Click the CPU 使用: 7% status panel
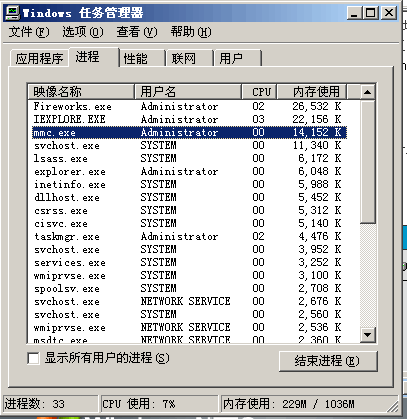Screen dimensions: 407x419 (x=159, y=404)
